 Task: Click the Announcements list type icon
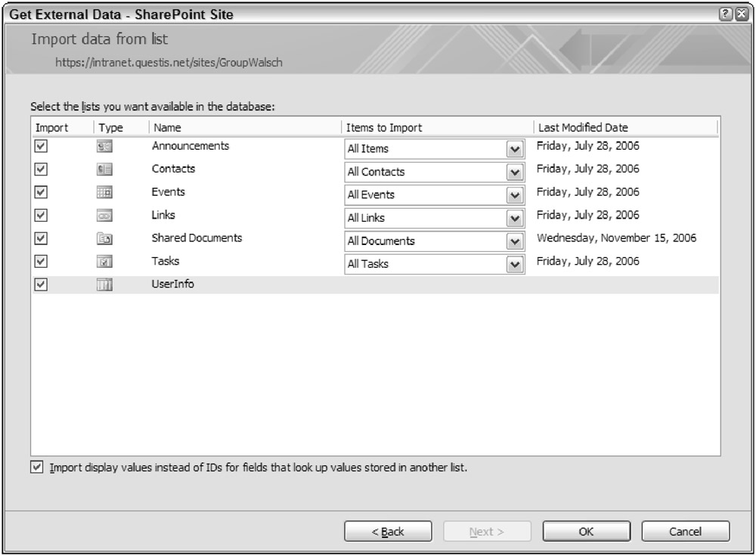[x=105, y=148]
